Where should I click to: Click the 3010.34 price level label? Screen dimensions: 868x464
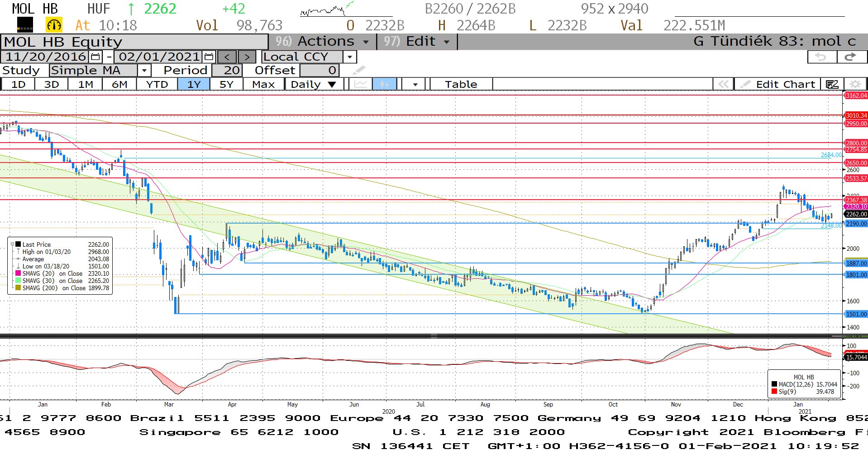click(856, 115)
